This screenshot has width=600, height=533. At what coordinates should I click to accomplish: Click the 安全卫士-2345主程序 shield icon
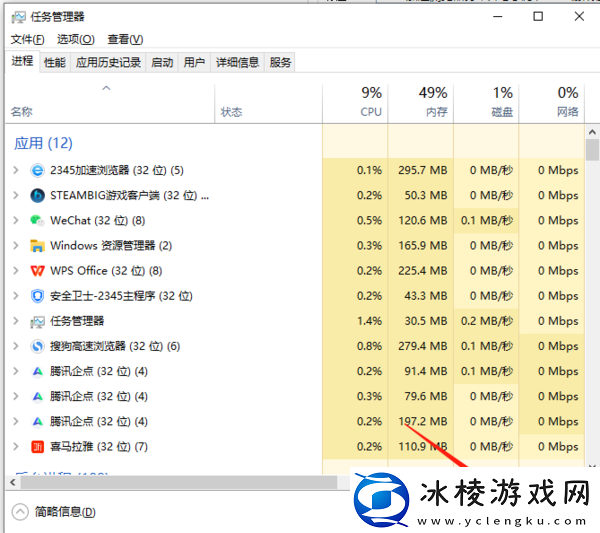click(38, 296)
